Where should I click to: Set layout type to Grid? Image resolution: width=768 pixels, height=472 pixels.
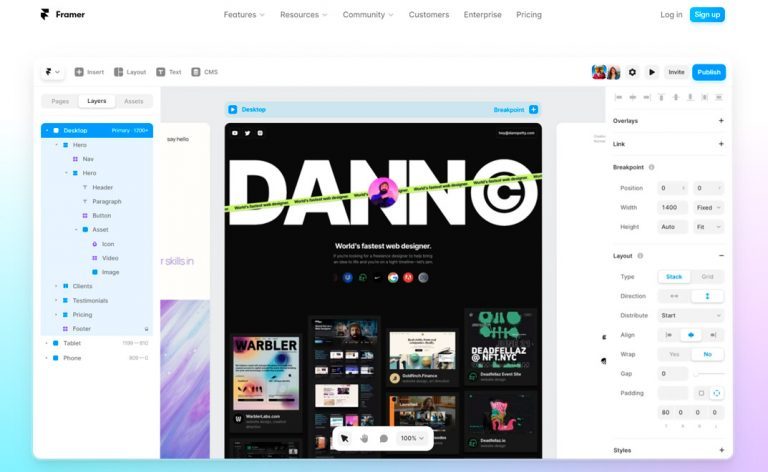pyautogui.click(x=707, y=277)
